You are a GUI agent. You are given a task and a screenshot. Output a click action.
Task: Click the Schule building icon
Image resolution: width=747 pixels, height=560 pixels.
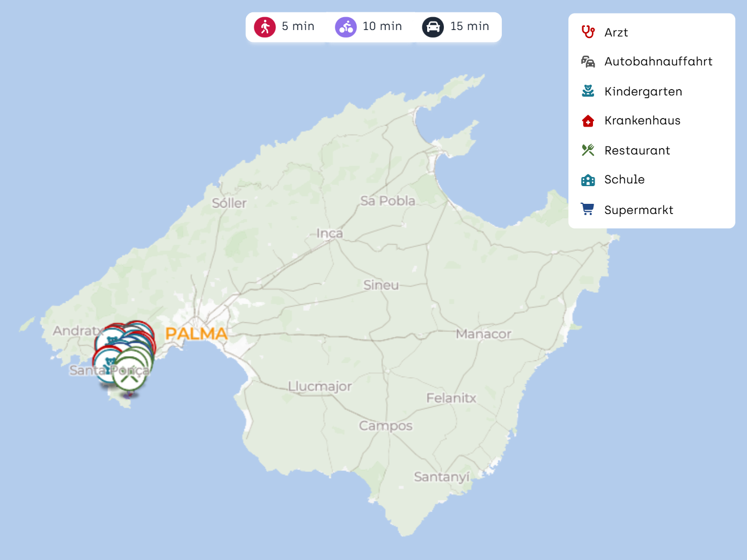tap(588, 180)
